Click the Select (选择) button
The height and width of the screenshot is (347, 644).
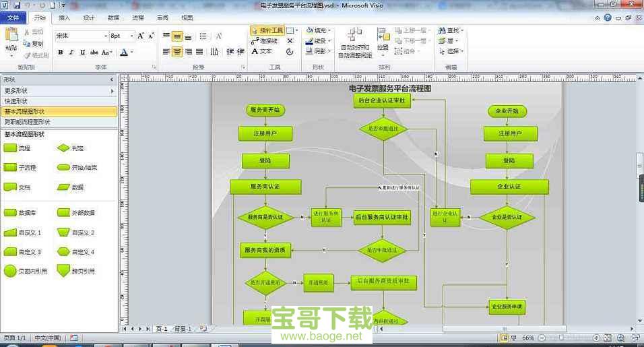451,51
